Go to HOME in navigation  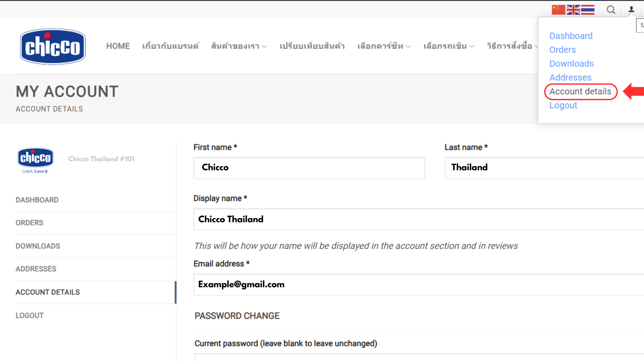[118, 46]
